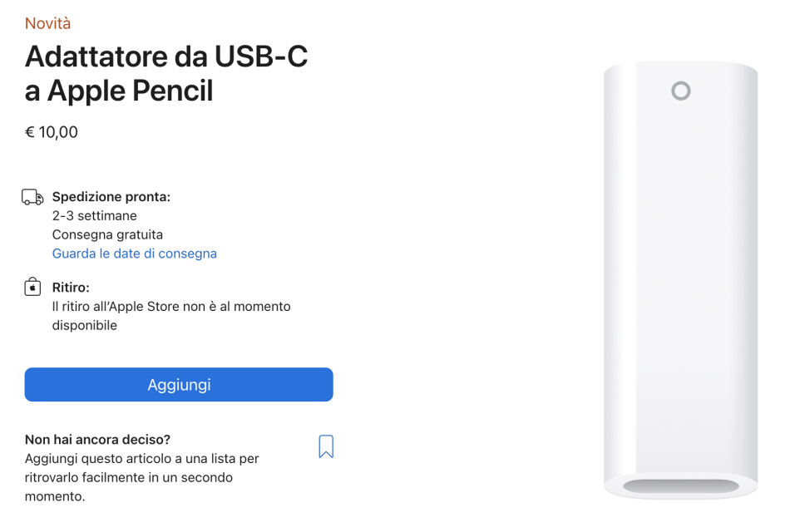Open Guarda le date di consegna
Image resolution: width=795 pixels, height=532 pixels.
(134, 253)
